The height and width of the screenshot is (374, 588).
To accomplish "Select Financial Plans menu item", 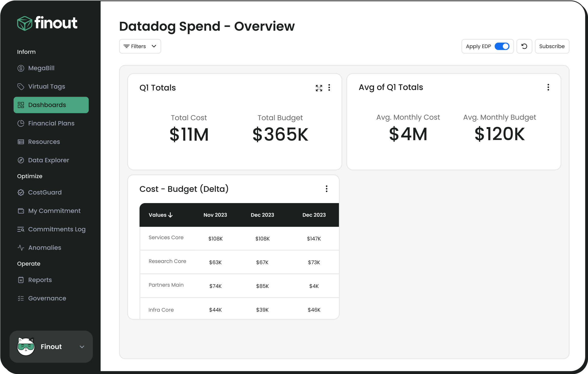I will tap(51, 123).
